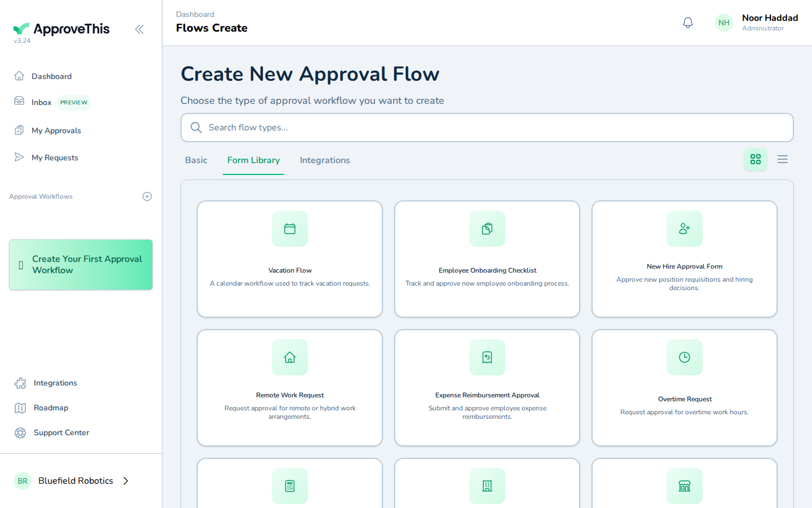The height and width of the screenshot is (508, 812).
Task: Open My Requests
Action: click(55, 157)
